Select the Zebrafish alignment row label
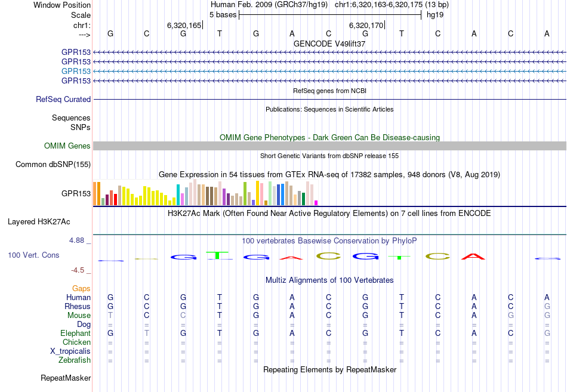 (75, 360)
